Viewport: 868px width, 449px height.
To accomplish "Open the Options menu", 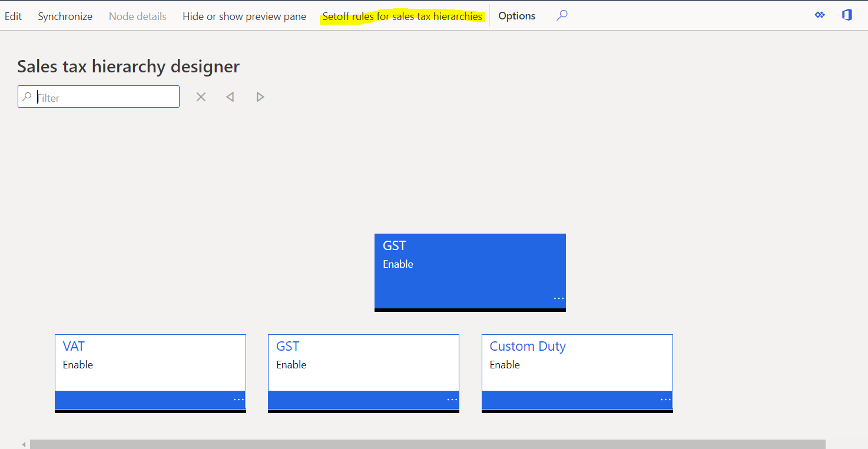I will 516,15.
